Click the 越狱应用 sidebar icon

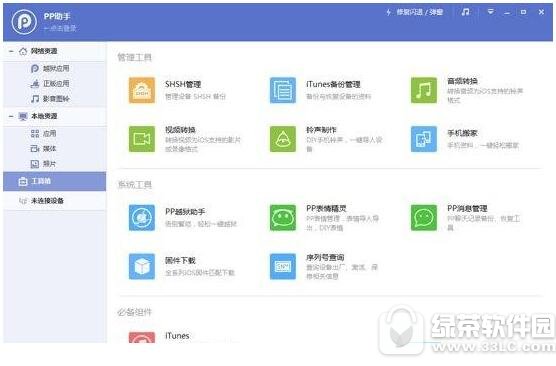pyautogui.click(x=35, y=68)
